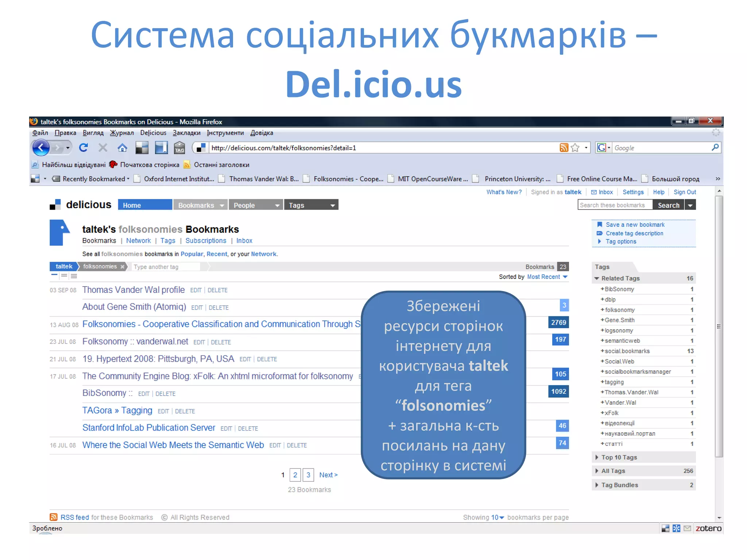Open the Tags dropdown navigation tab
This screenshot has width=747, height=560.
click(x=311, y=205)
